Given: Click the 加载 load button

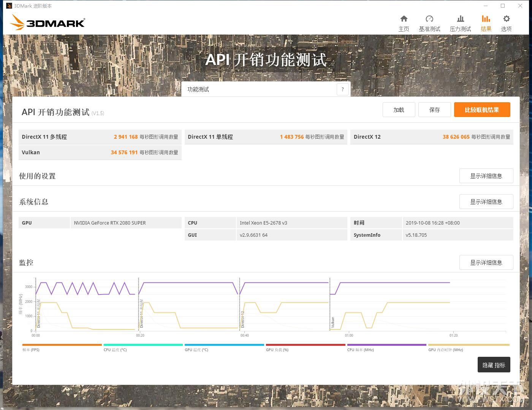Looking at the screenshot, I should tap(399, 110).
